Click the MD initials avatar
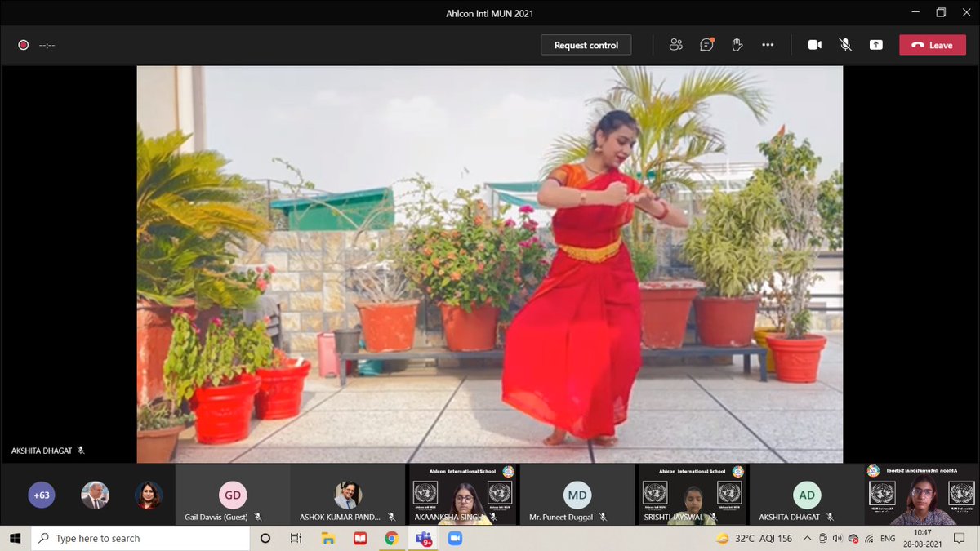Image resolution: width=980 pixels, height=551 pixels. point(577,495)
